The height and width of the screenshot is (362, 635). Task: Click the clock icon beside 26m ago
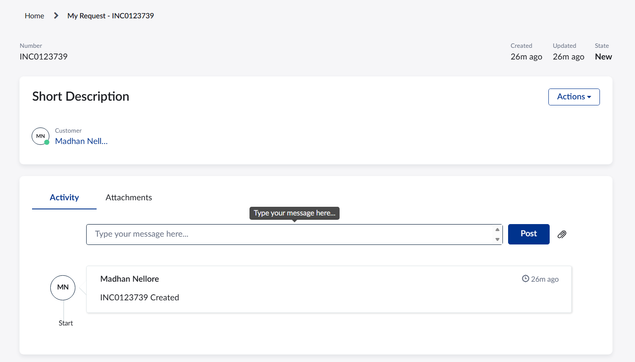pyautogui.click(x=525, y=279)
